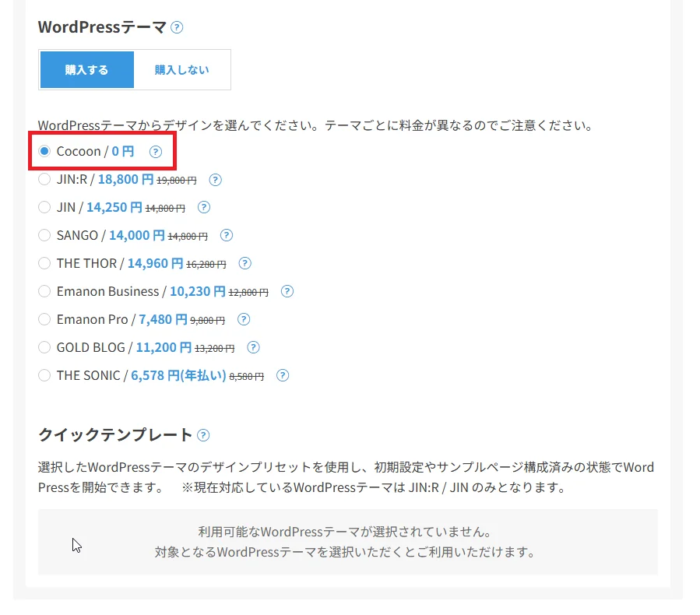Open help icon next to JIN 14,250円
Screen dimensions: 700x615
tap(203, 208)
